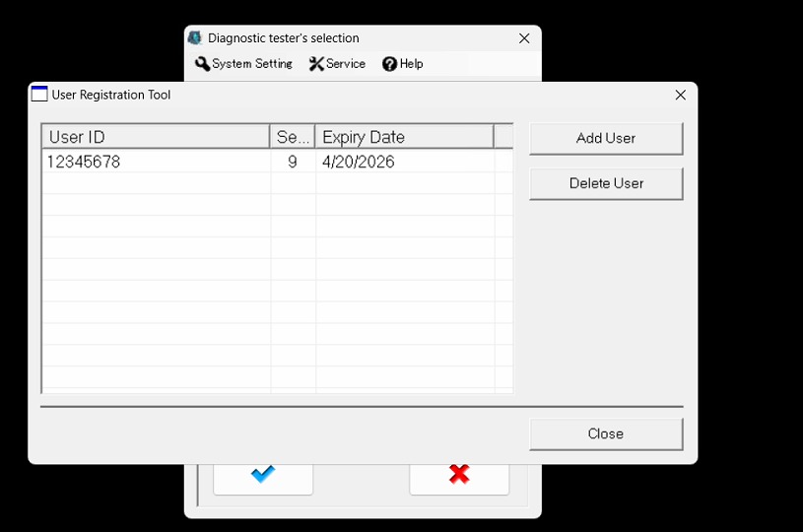Viewport: 803px width, 532px height.
Task: Open Help menu in Diagnostic tester's selection window
Action: coord(403,63)
